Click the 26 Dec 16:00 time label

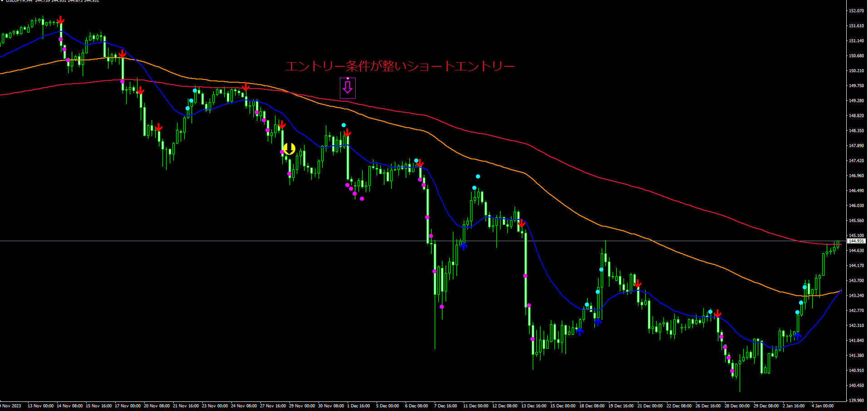click(x=708, y=406)
